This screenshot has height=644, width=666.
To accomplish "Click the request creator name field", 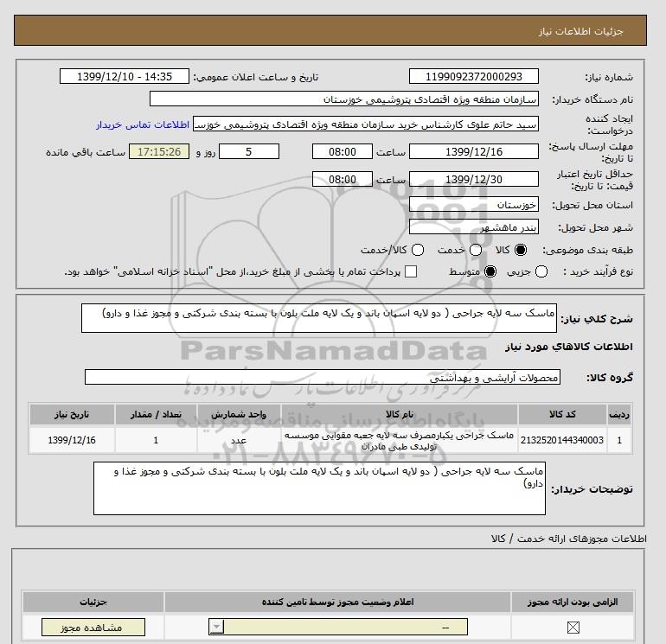I will 366,124.
